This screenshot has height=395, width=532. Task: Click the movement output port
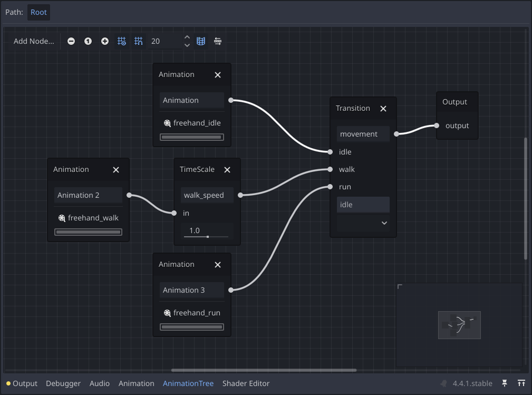396,134
